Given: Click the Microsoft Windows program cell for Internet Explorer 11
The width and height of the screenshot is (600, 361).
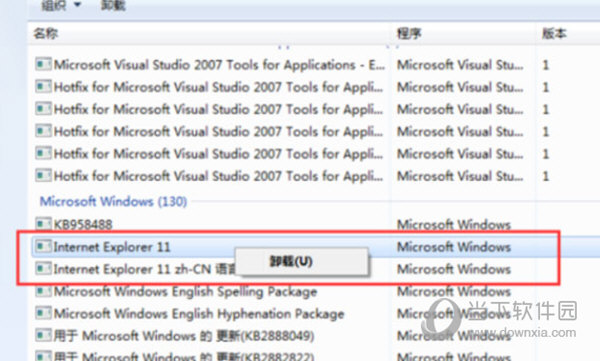Looking at the screenshot, I should (454, 247).
